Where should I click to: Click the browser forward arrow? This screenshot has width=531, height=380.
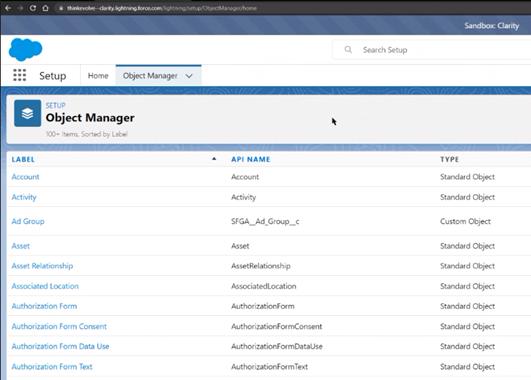point(20,8)
